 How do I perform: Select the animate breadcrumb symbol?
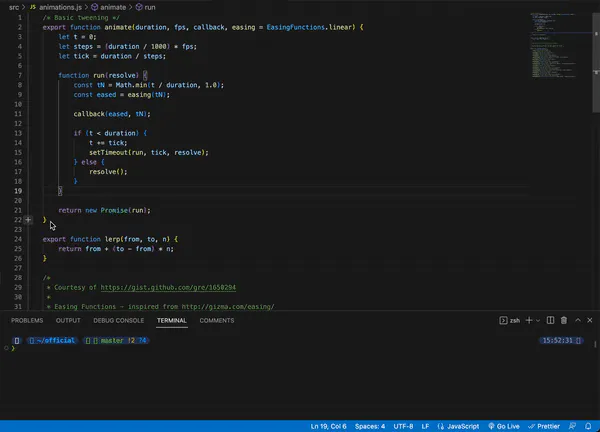pos(109,7)
